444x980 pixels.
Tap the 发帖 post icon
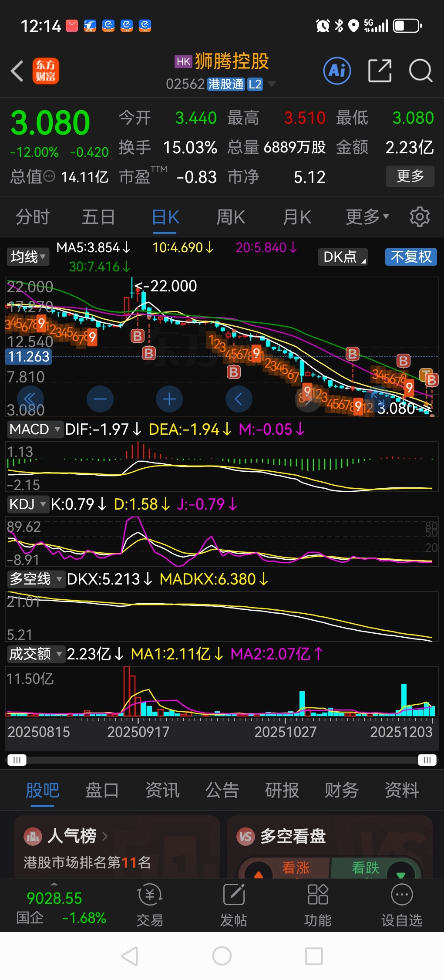(x=234, y=904)
